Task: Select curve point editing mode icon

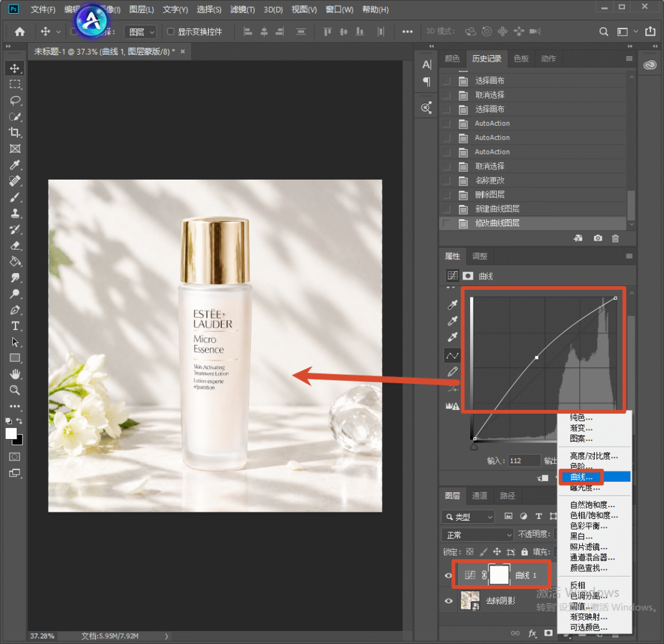Action: (452, 355)
